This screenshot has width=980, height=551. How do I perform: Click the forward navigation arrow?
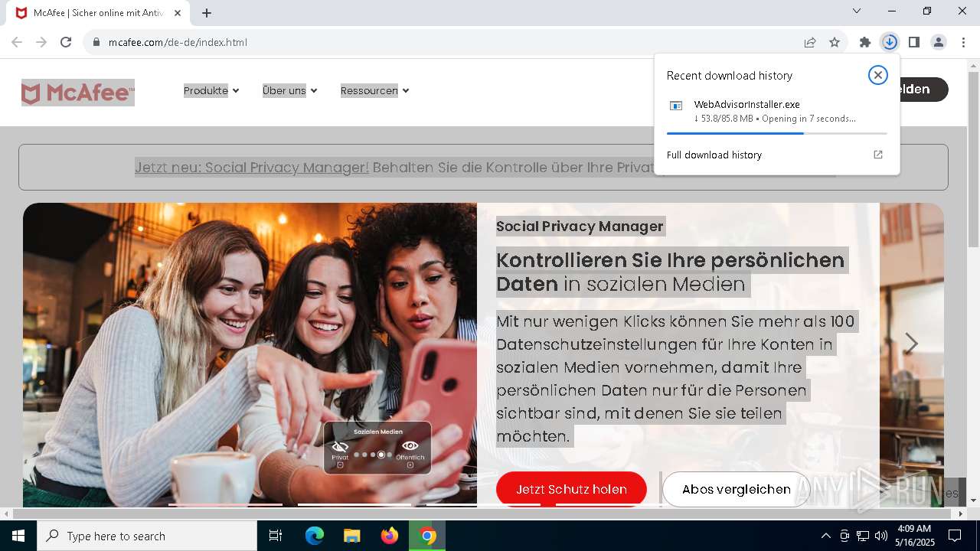[41, 42]
